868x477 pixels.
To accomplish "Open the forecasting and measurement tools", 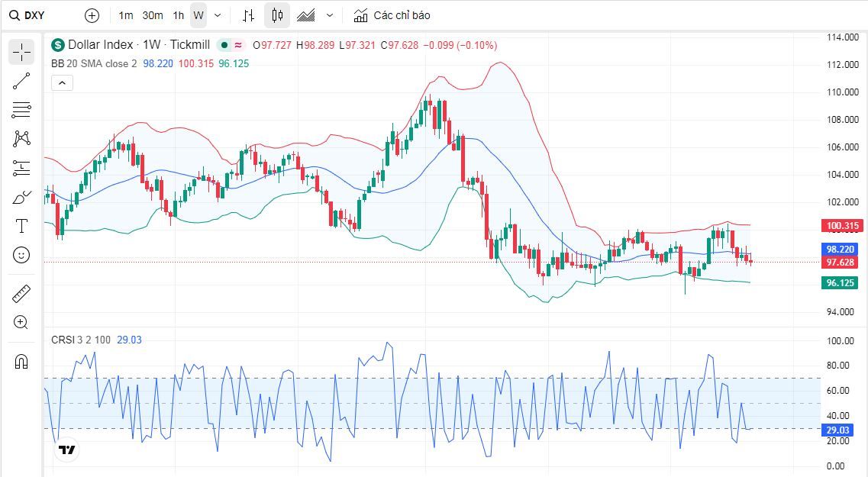I will [x=21, y=168].
